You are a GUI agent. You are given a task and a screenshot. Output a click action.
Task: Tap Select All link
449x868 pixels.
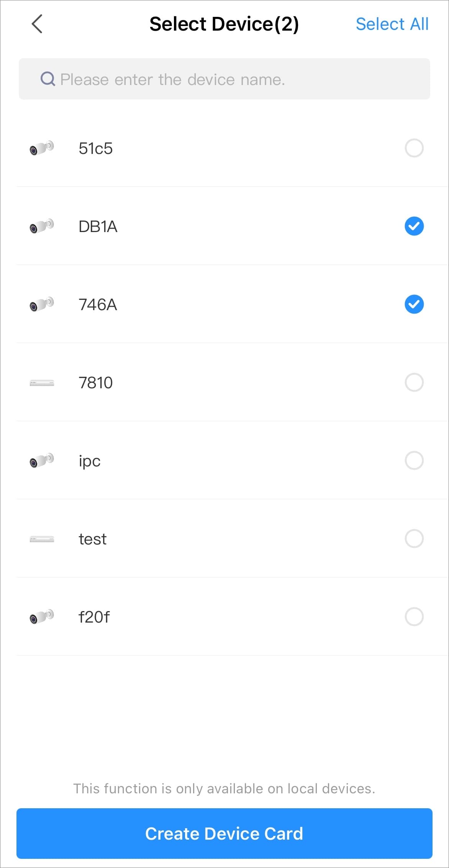tap(392, 24)
